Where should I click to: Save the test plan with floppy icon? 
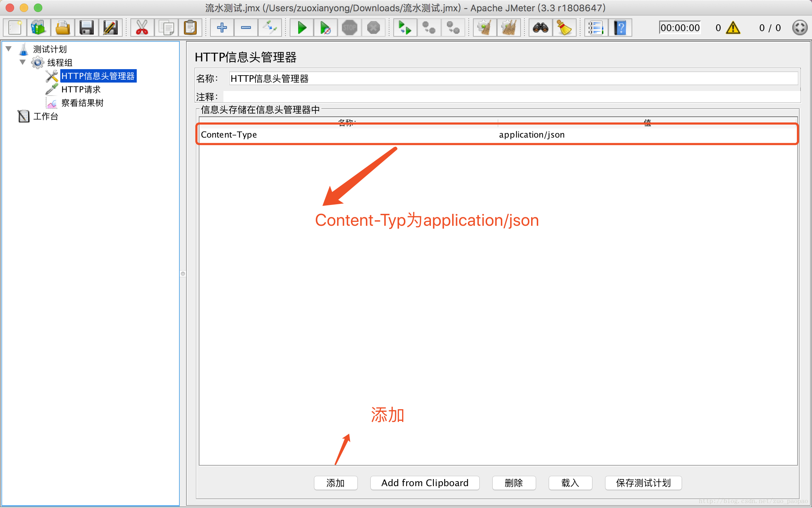(87, 28)
